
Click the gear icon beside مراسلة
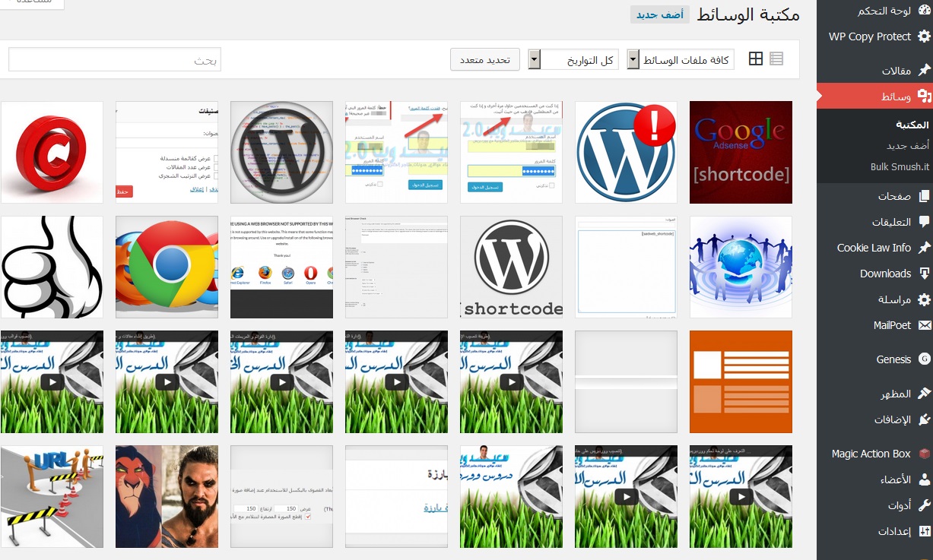(x=924, y=299)
